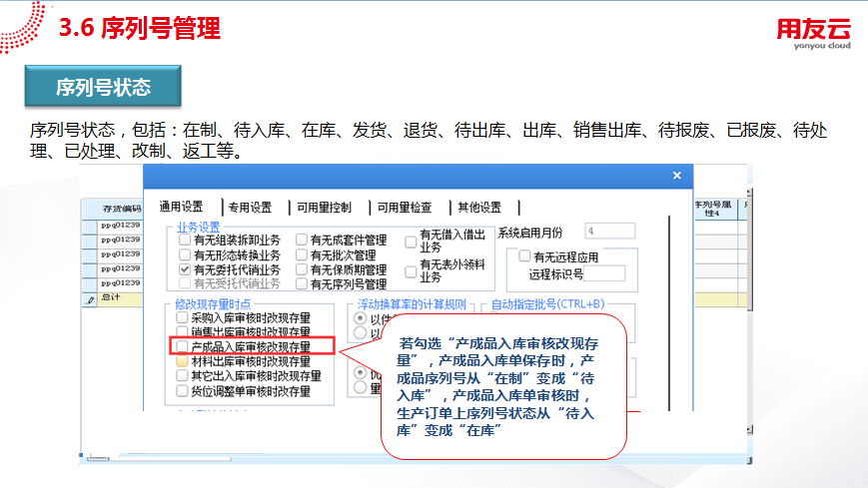This screenshot has height=488, width=868.
Task: Enable 有无组装拆卸业务 checkbox
Action: [x=185, y=241]
